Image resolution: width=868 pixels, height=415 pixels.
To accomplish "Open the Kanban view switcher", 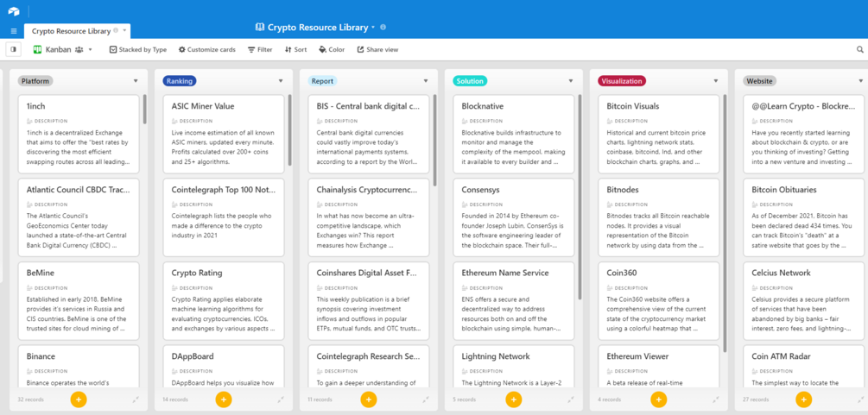I will tap(63, 49).
